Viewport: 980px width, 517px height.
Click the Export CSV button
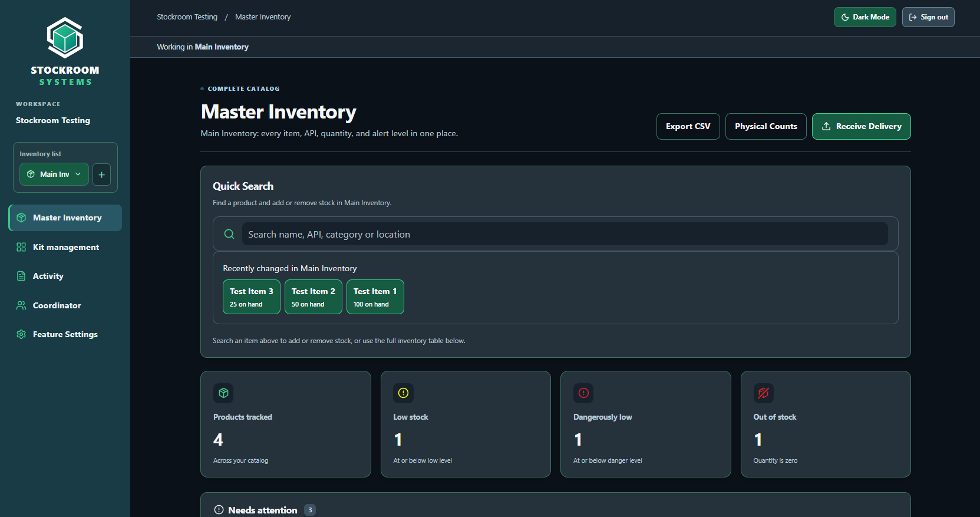click(x=688, y=127)
